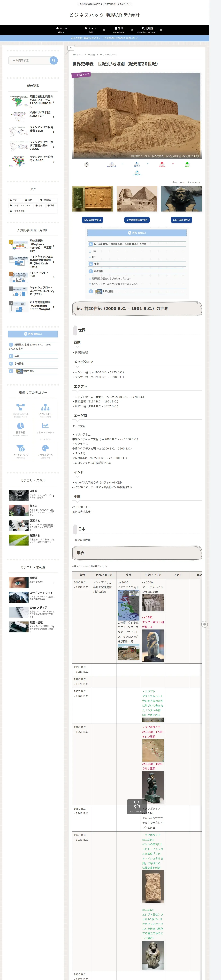Close the sidebar 目次 table of contents

coord(33,334)
